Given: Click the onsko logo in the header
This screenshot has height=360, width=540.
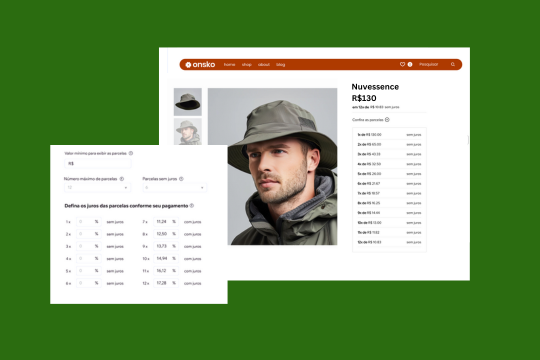Looking at the screenshot, I should click(200, 64).
